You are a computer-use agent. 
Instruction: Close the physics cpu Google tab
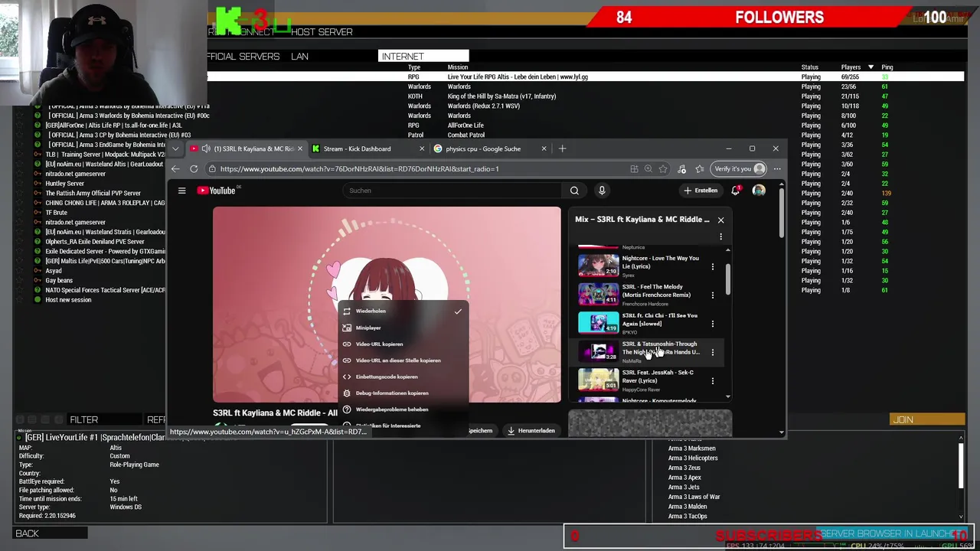click(x=544, y=148)
